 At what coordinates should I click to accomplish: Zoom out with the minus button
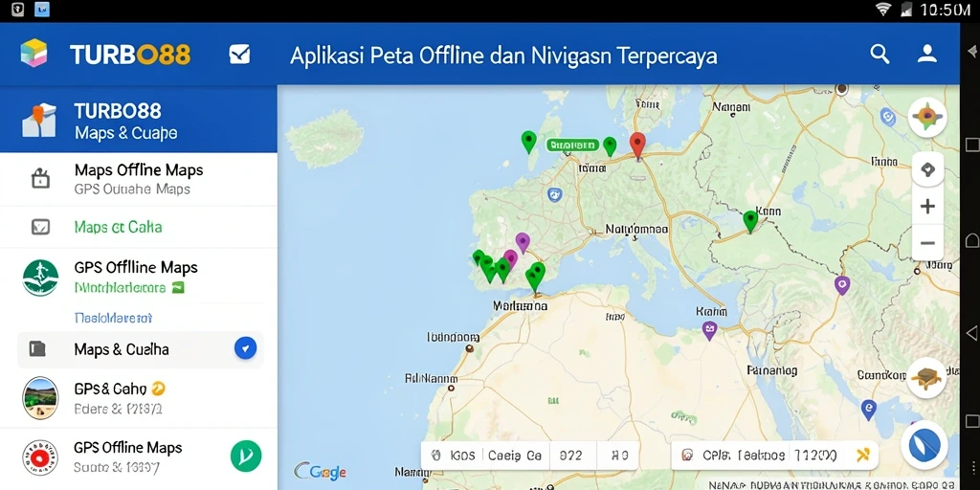click(x=927, y=243)
